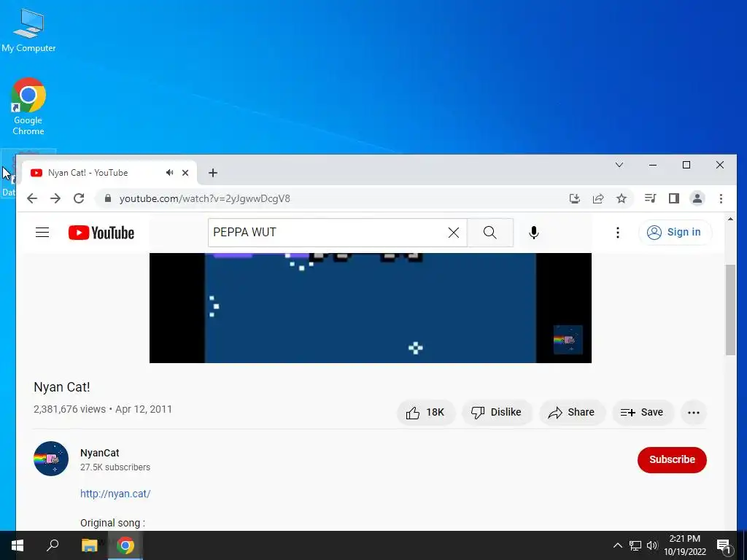Go back using Chrome back arrow
Screen dimensions: 747x560
tap(32, 198)
